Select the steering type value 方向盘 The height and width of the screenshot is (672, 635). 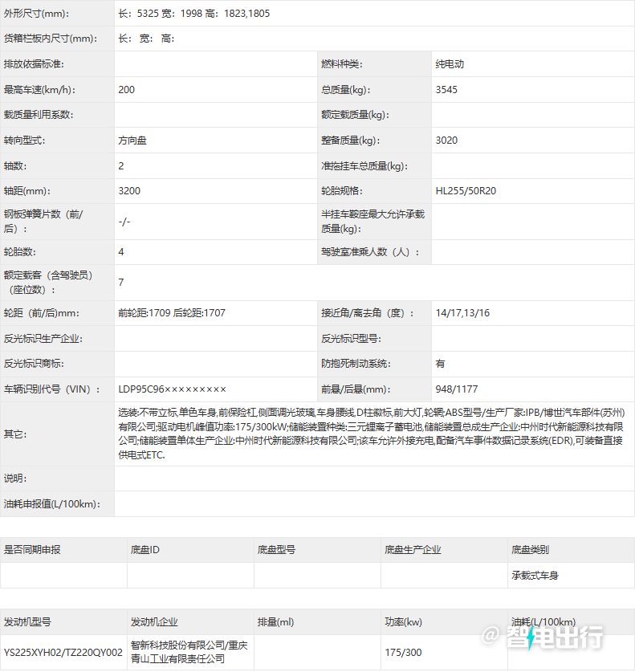[132, 141]
